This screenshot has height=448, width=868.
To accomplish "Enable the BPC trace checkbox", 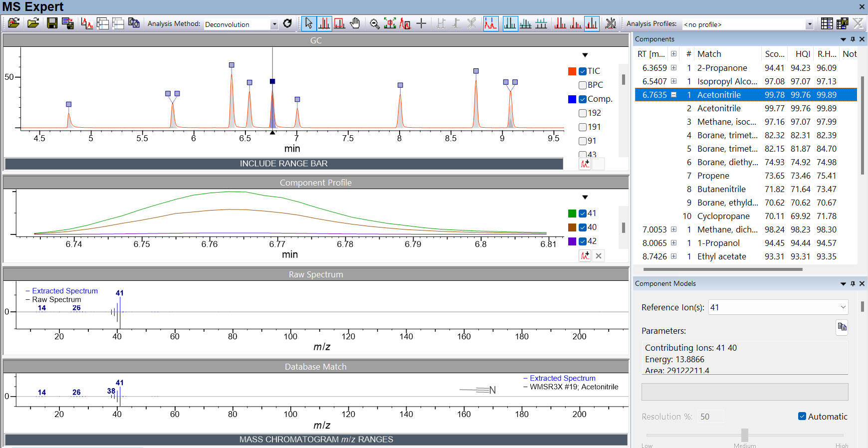I will 582,85.
